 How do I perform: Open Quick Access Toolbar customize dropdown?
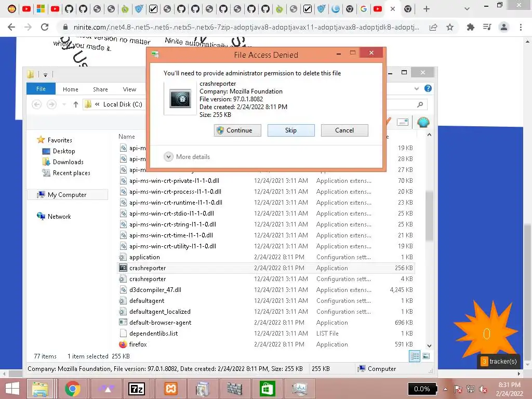tap(46, 75)
